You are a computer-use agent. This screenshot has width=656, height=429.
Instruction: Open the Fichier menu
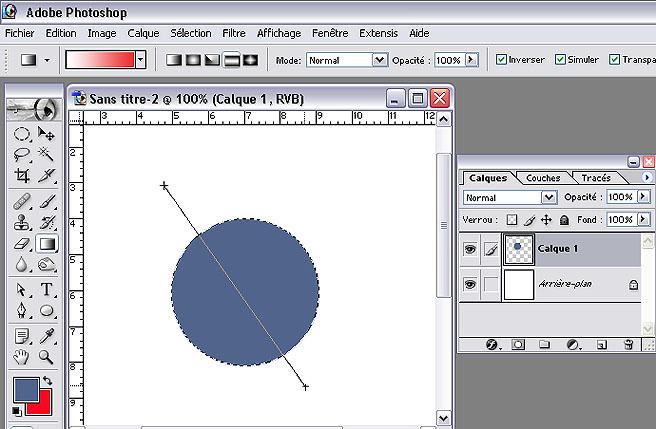20,33
